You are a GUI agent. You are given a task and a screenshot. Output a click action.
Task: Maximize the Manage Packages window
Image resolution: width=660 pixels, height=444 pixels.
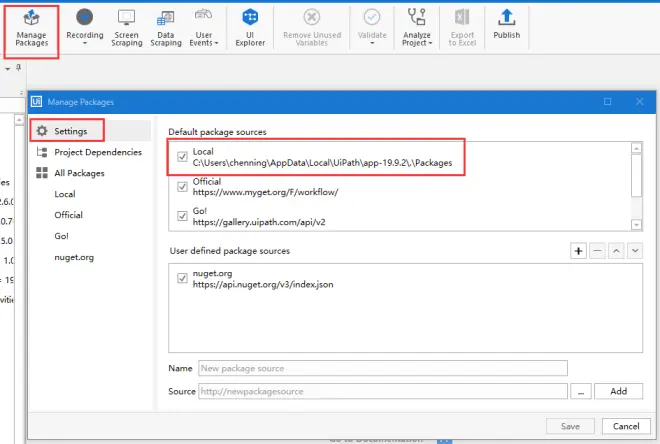607,101
